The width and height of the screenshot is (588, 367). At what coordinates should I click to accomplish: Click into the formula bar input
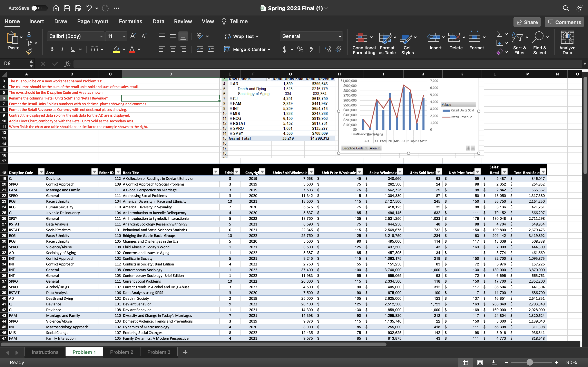[x=316, y=64]
